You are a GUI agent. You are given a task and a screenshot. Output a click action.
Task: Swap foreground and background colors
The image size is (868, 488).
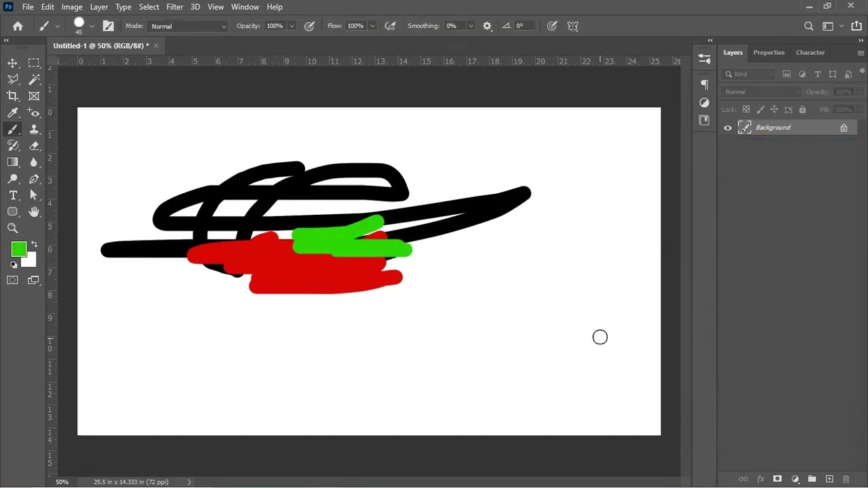click(34, 245)
